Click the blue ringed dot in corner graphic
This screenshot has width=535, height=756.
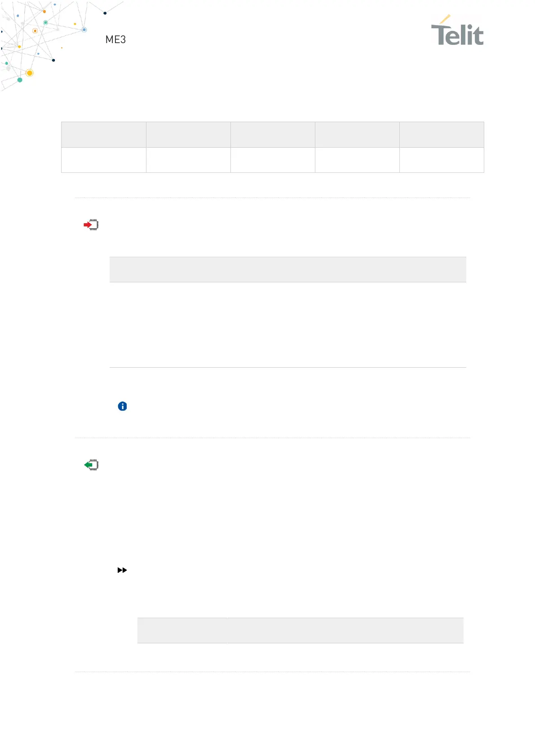pyautogui.click(x=84, y=30)
